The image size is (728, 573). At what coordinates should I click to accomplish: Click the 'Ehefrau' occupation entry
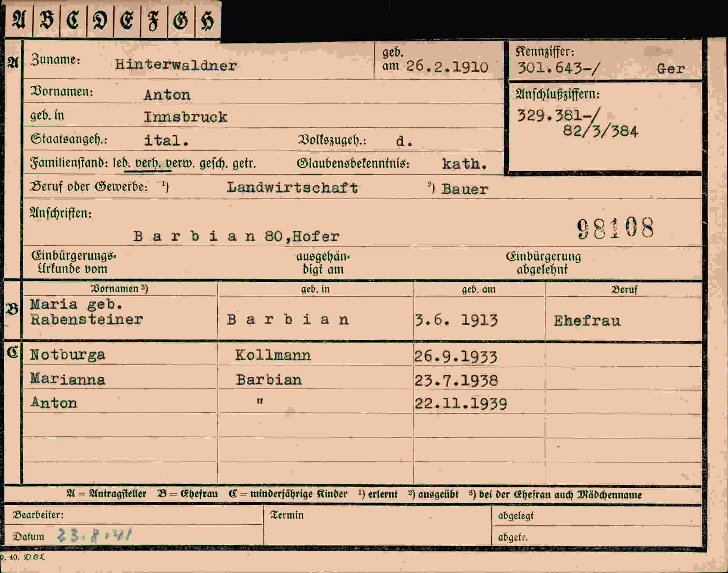point(587,321)
